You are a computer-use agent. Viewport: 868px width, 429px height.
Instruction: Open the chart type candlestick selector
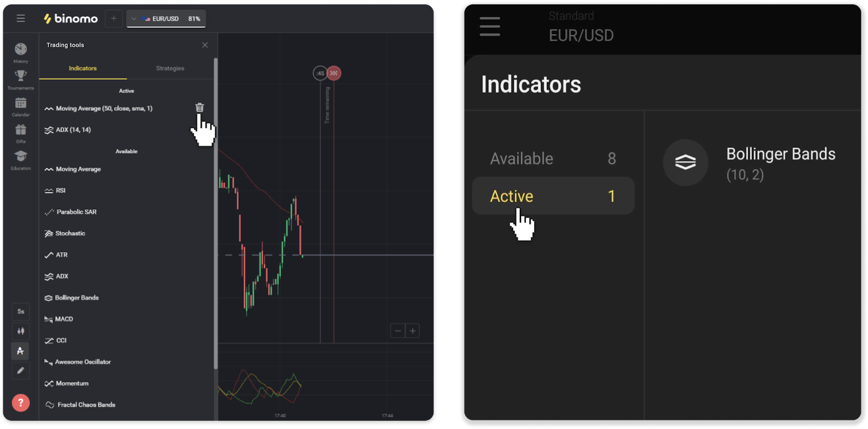[x=21, y=331]
